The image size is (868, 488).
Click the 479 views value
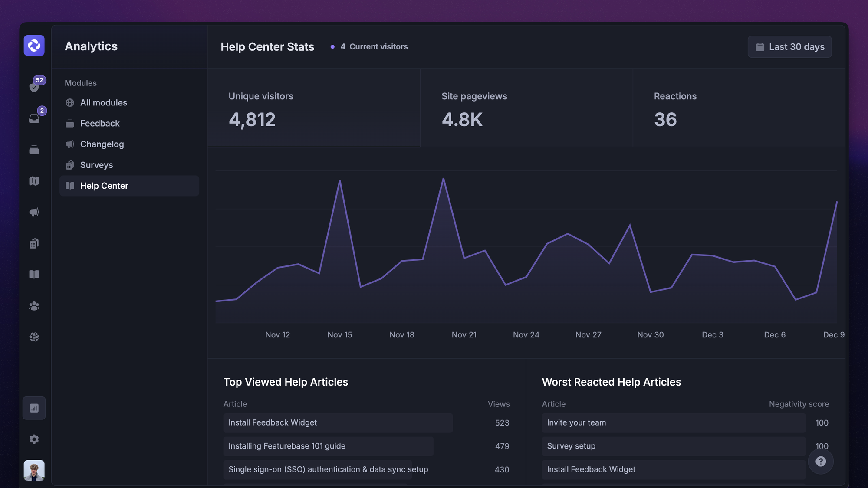click(502, 446)
